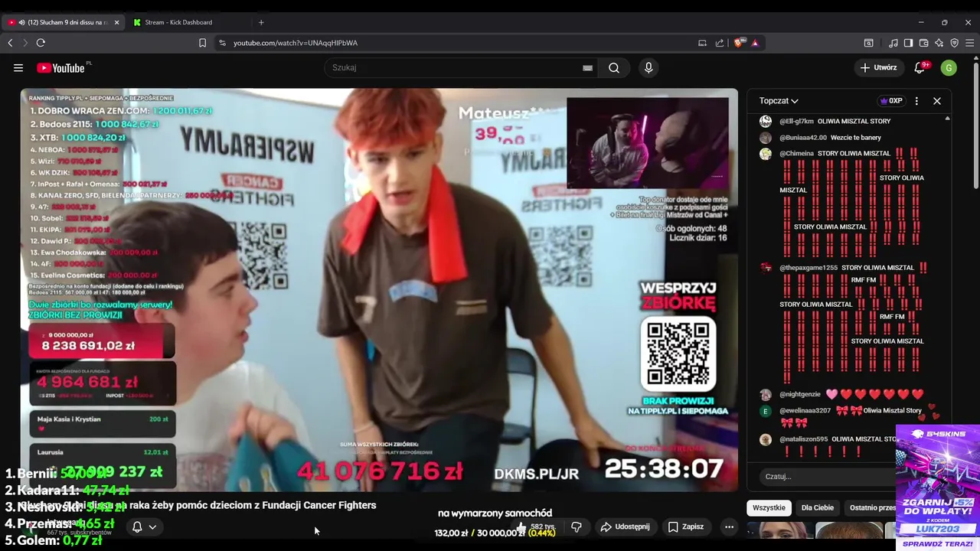
Task: Open the account avatar menu G
Action: [x=949, y=67]
